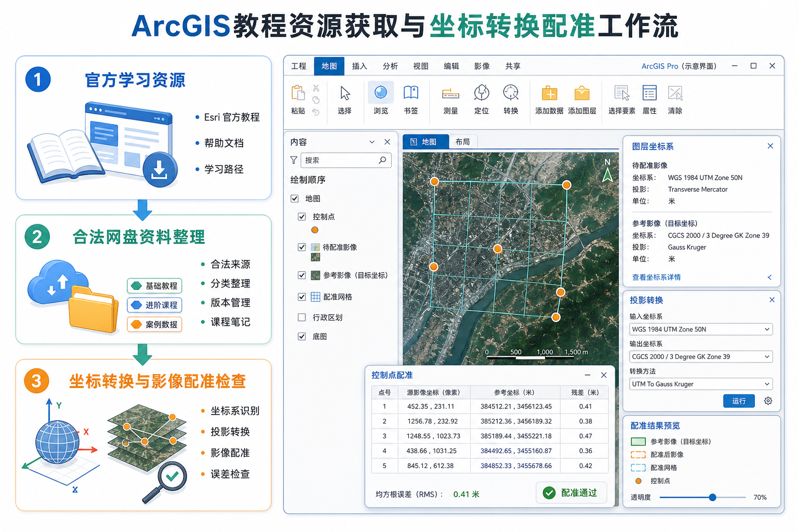The width and height of the screenshot is (798, 532).
Task: Close the 图层坐标系 panel
Action: (770, 146)
